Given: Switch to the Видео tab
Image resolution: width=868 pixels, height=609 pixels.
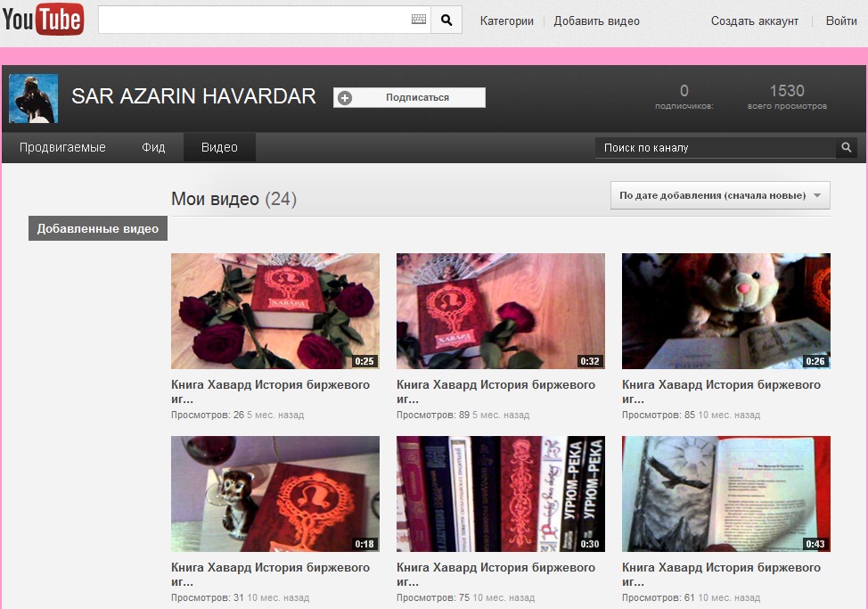Looking at the screenshot, I should coord(218,146).
